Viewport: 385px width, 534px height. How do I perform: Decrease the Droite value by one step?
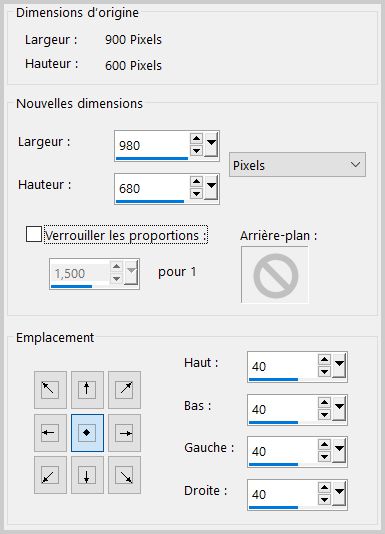324,500
